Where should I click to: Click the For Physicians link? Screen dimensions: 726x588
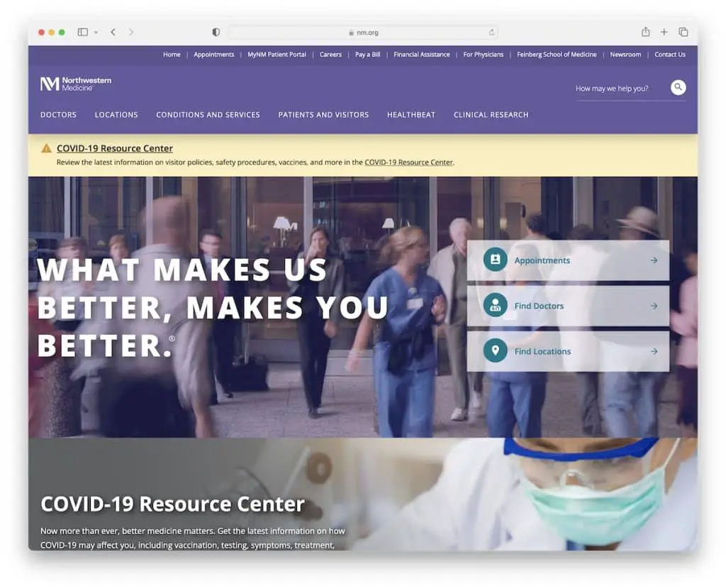click(484, 54)
